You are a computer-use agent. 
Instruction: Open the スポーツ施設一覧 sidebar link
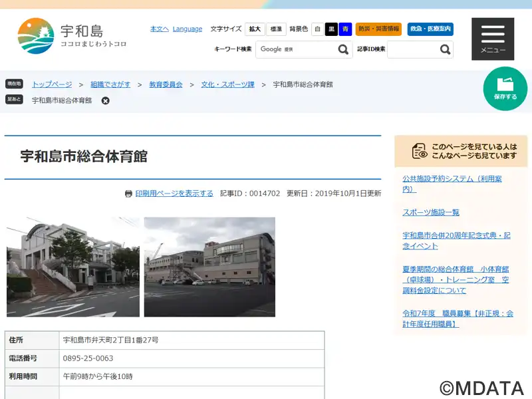pyautogui.click(x=431, y=212)
